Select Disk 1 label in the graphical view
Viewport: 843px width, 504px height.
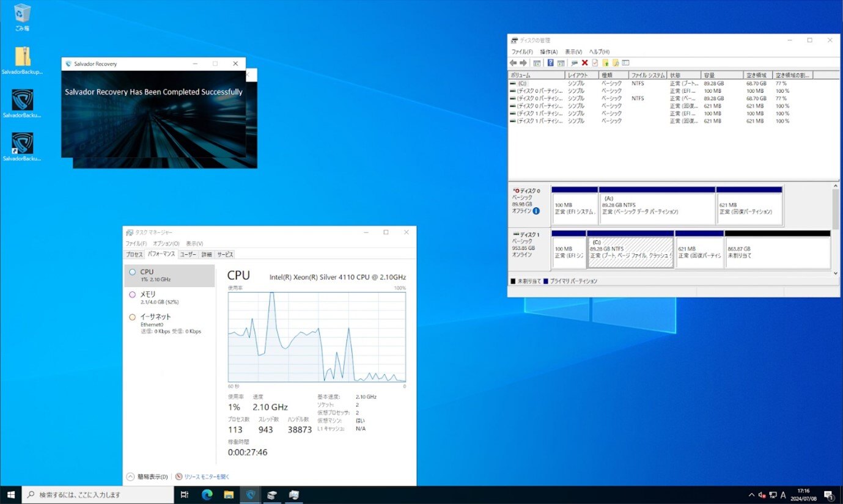pos(529,249)
